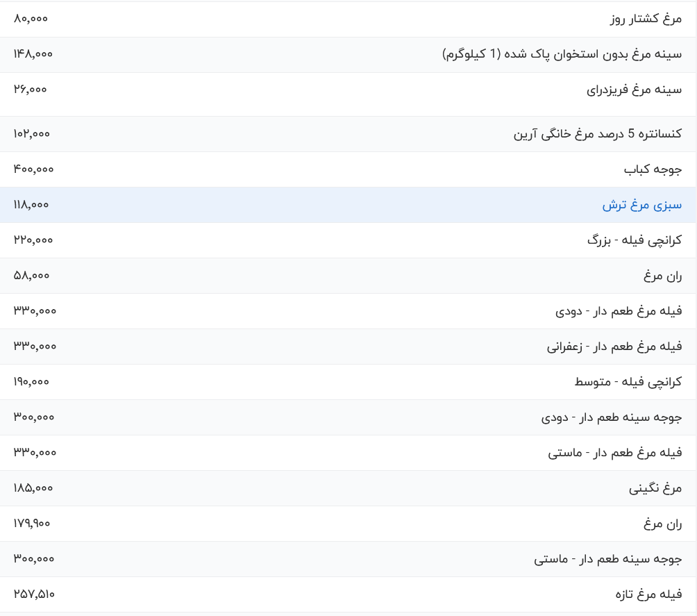The image size is (697, 616).
Task: Open فیله مرغ طعم دار - زعفرانی
Action: (x=614, y=347)
